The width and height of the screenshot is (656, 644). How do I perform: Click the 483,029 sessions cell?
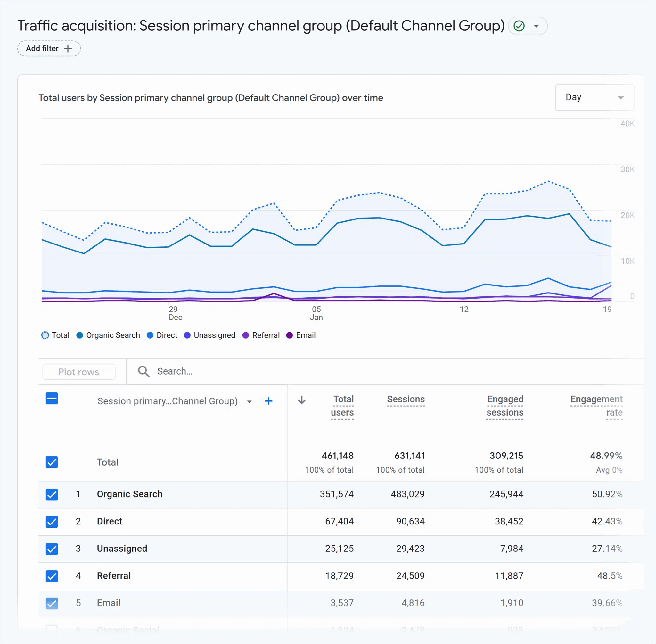(x=407, y=494)
